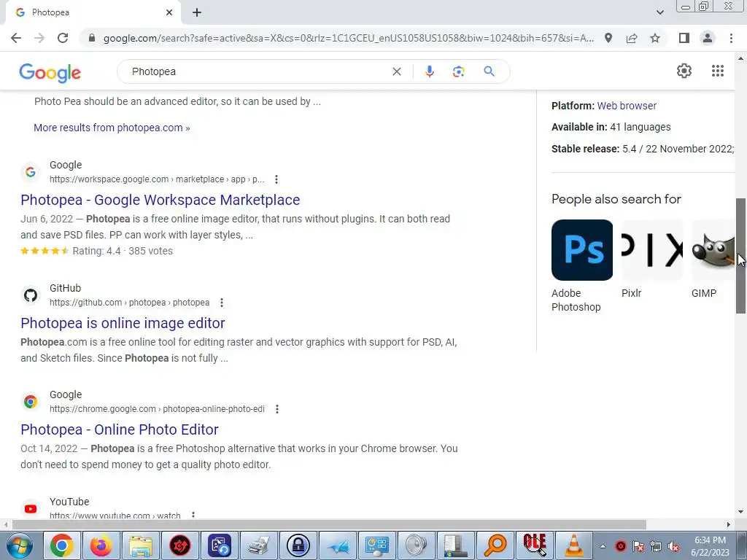Click horizontal scrollbar thumb
This screenshot has width=747, height=560.
(329, 525)
